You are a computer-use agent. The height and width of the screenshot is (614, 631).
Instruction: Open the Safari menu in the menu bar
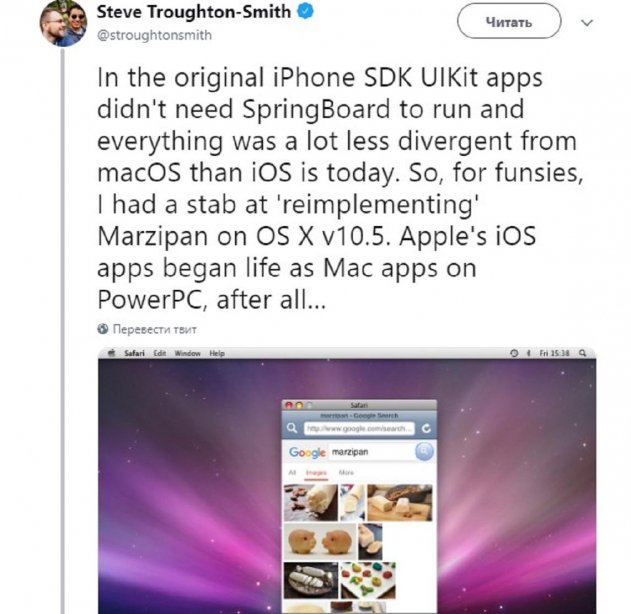point(134,353)
